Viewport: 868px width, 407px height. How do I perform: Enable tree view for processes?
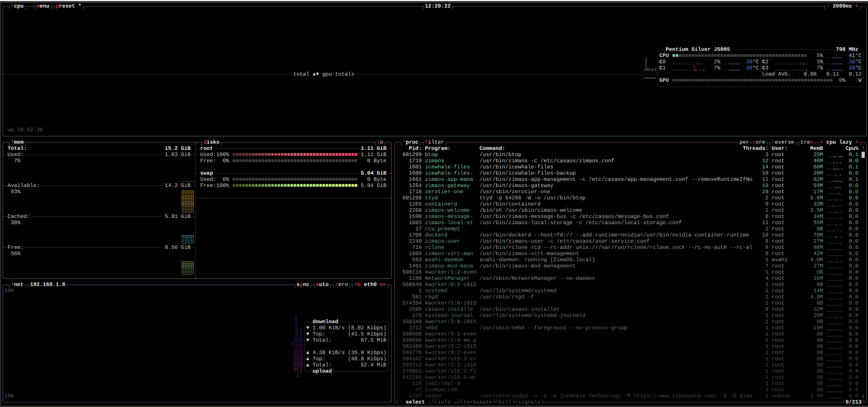pos(807,142)
